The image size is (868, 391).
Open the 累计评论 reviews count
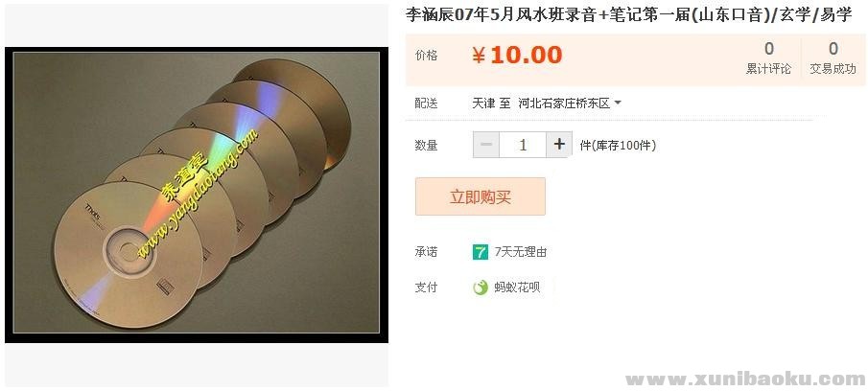[768, 58]
